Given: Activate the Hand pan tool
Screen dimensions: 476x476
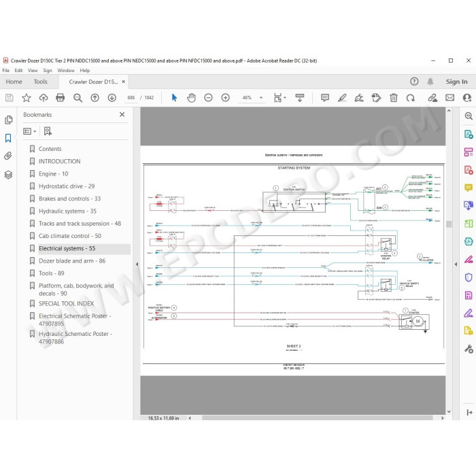Looking at the screenshot, I should point(191,98).
